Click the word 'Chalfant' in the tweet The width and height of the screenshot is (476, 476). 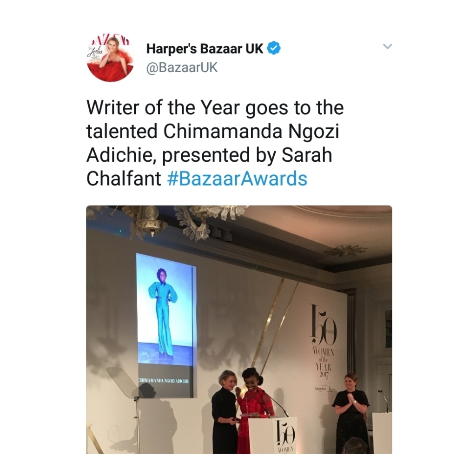[124, 178]
